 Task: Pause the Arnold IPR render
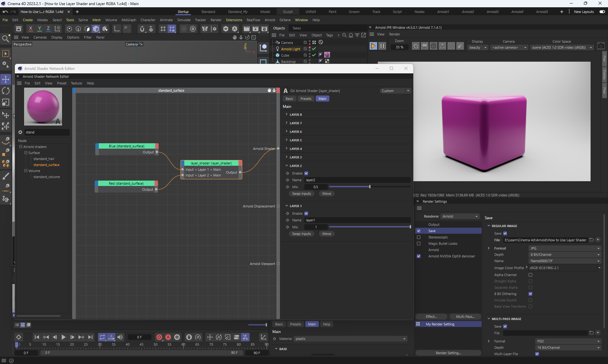click(x=382, y=46)
